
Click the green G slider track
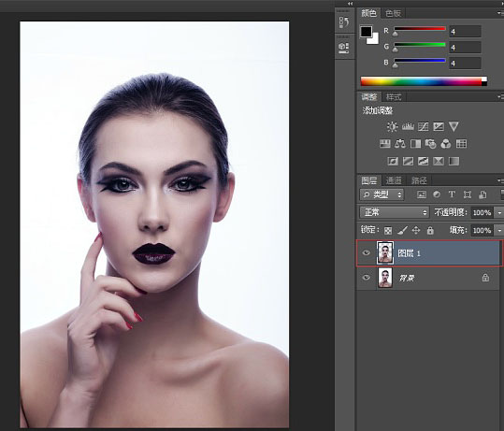(420, 45)
